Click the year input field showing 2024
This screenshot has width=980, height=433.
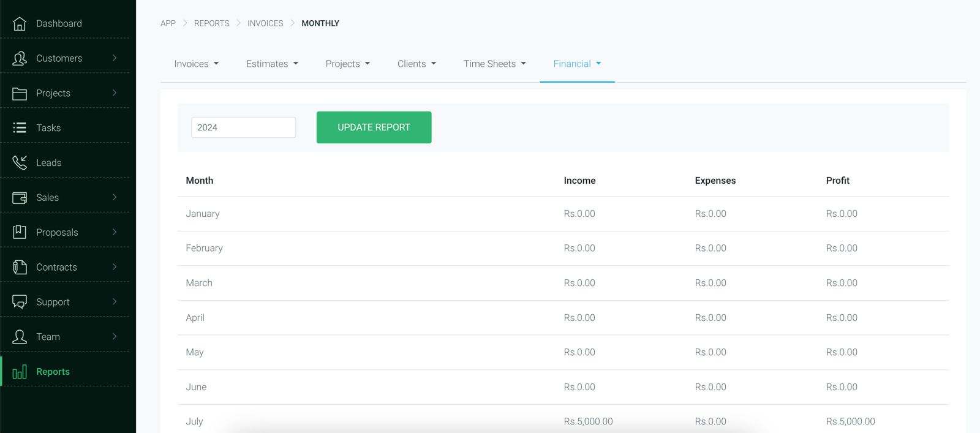[x=243, y=127]
